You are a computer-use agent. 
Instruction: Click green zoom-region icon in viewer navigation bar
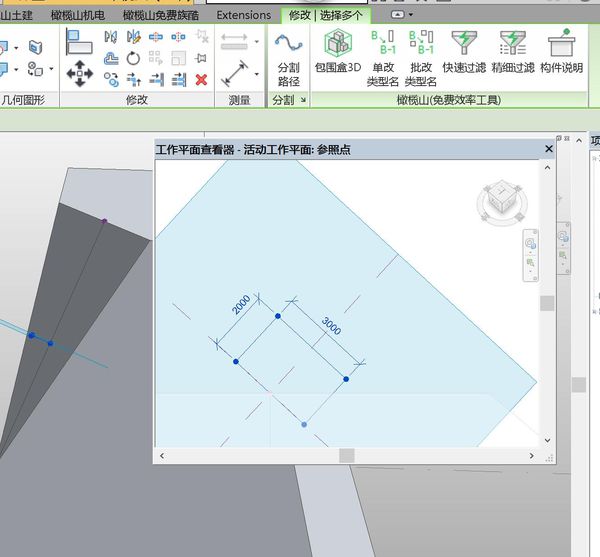[530, 262]
